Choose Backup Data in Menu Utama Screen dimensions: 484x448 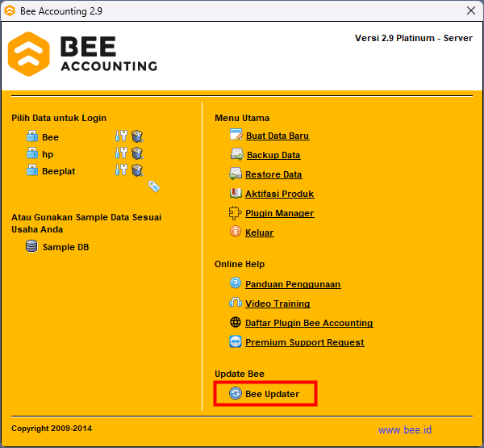pos(273,155)
